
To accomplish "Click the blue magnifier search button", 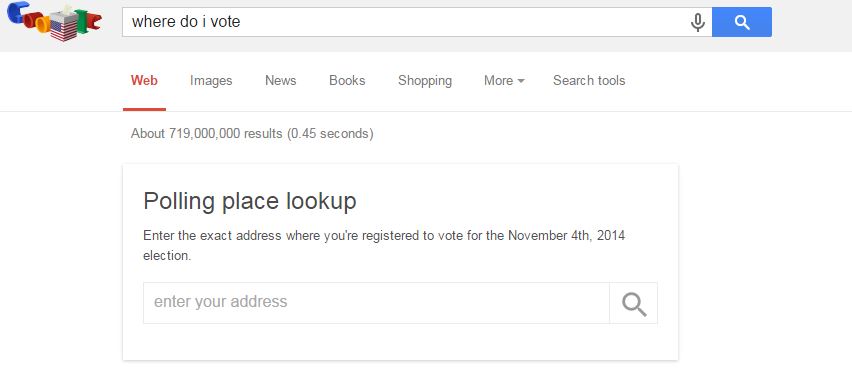I will click(742, 22).
